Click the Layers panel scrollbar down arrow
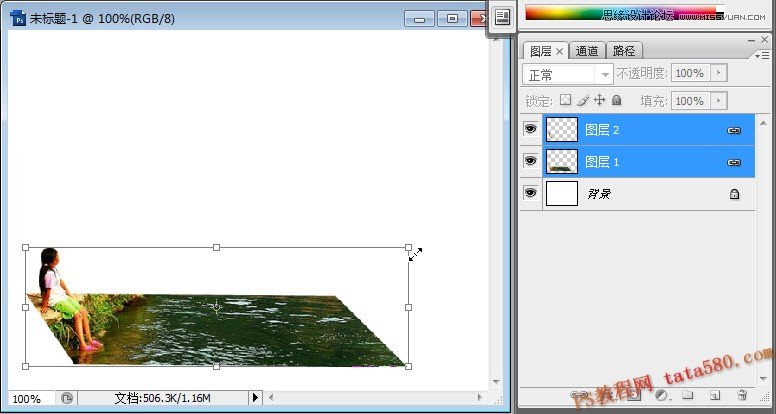This screenshot has width=776, height=414. click(763, 378)
